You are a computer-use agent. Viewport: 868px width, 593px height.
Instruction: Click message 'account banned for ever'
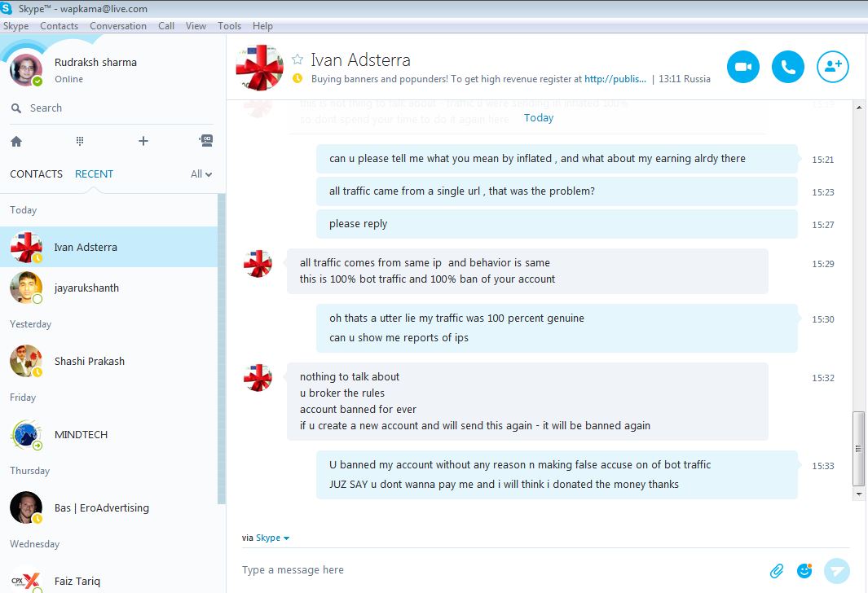pos(358,410)
